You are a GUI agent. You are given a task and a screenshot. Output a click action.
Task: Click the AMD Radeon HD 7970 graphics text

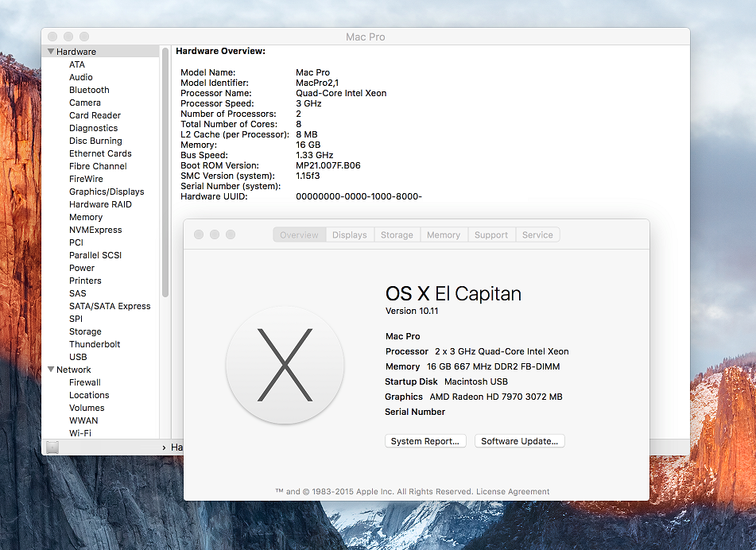496,397
